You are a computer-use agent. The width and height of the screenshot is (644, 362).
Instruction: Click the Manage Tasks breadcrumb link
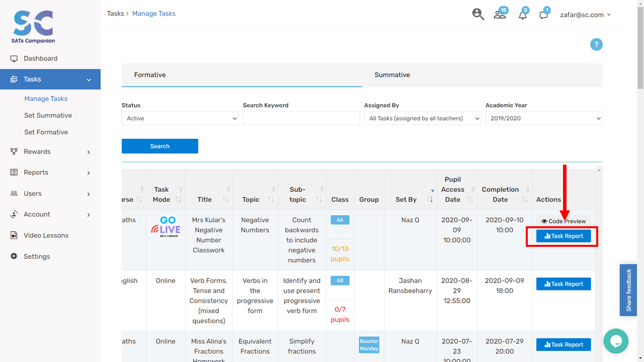(x=154, y=14)
